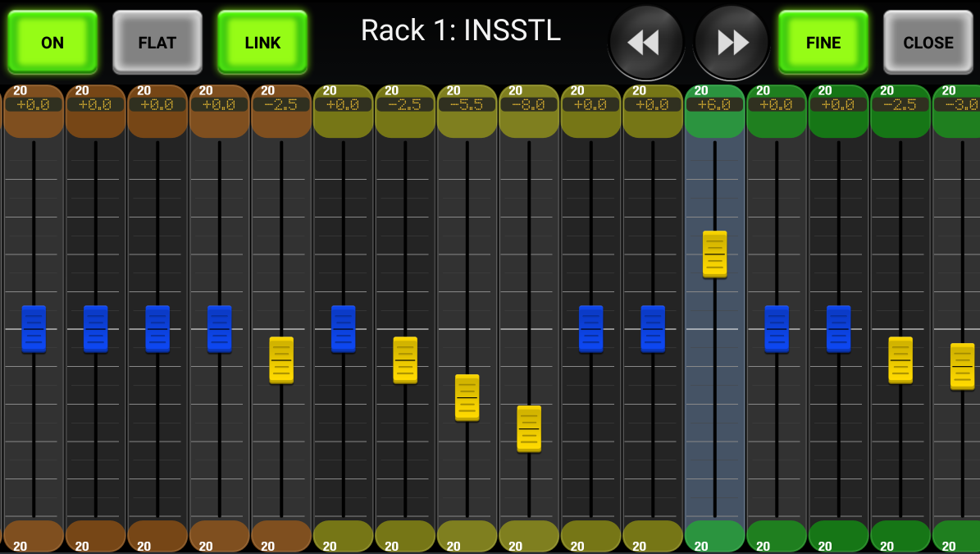This screenshot has width=980, height=554.
Task: Select the yellow fader set to -3.0
Action: (x=962, y=366)
